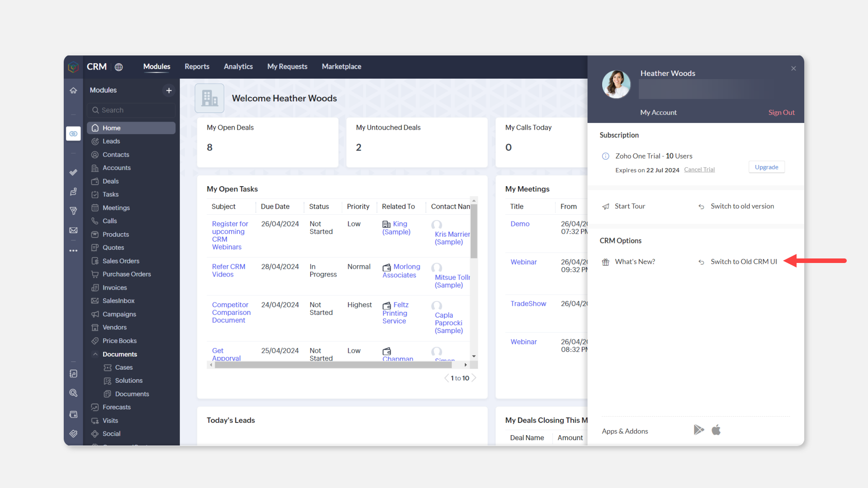The width and height of the screenshot is (868, 488).
Task: Click the funnel icon in left rail
Action: coord(73,211)
